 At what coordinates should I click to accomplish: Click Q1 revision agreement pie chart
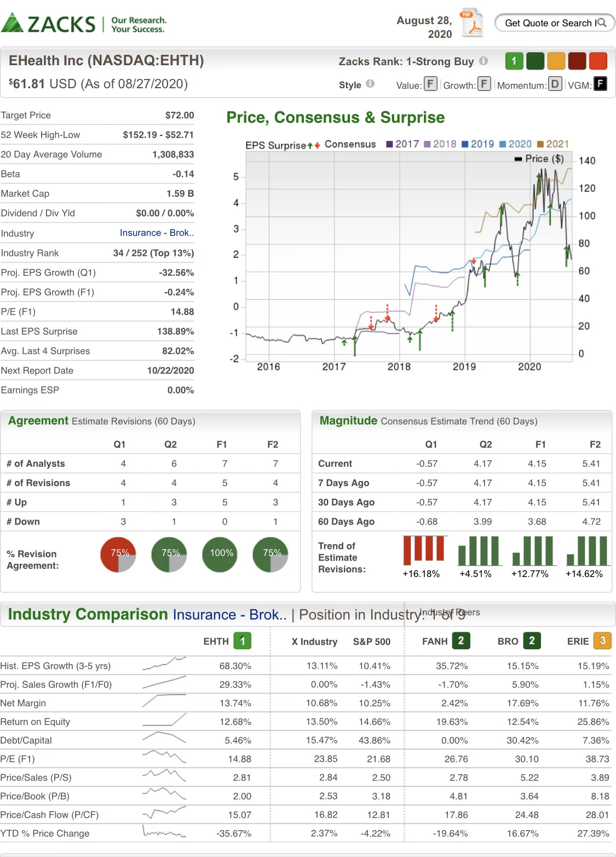click(x=118, y=555)
